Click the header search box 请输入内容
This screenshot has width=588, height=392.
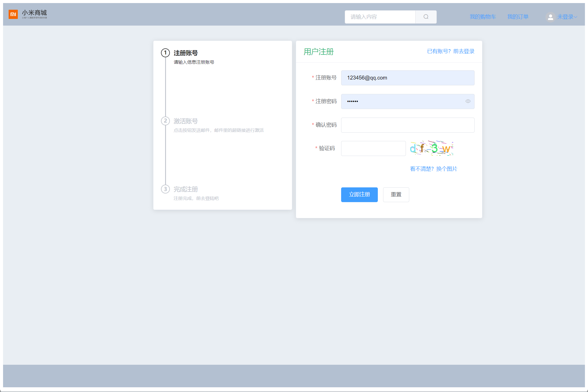pos(380,17)
